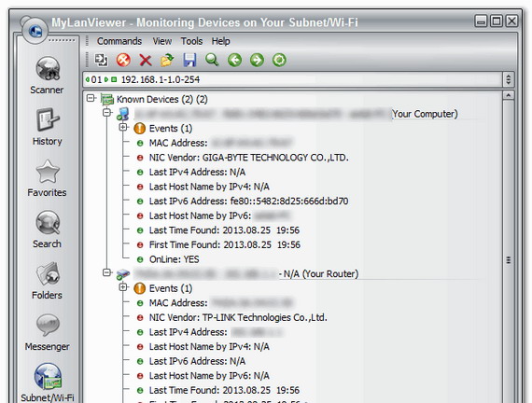Viewport: 532px width, 403px height.
Task: Collapse the Known Devices tree node
Action: (x=91, y=98)
